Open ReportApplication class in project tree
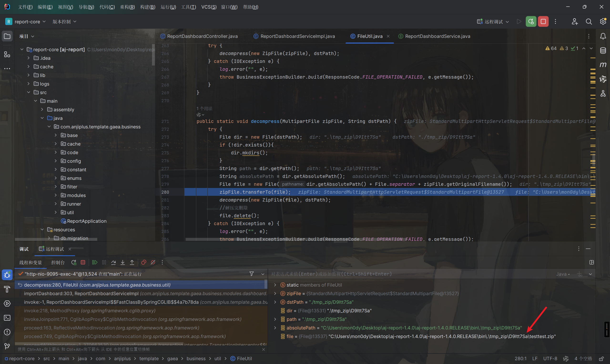This screenshot has width=610, height=364. pyautogui.click(x=87, y=221)
